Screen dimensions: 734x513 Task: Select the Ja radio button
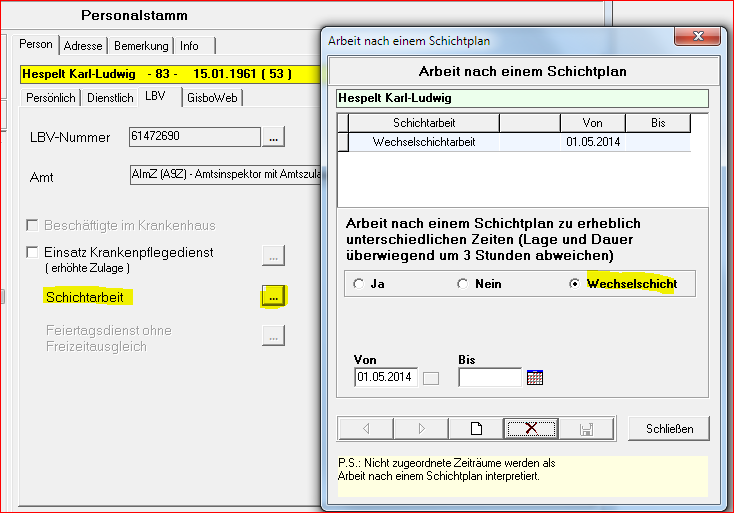coord(358,284)
